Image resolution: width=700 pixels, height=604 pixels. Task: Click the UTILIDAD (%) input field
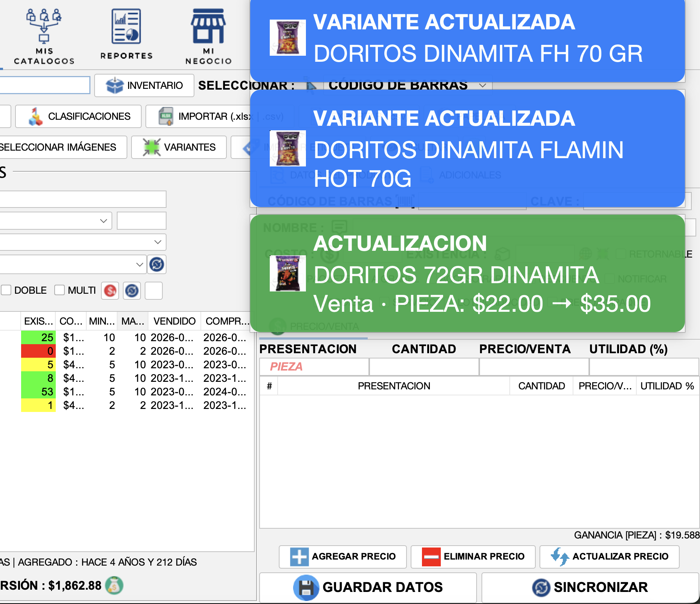pyautogui.click(x=644, y=366)
